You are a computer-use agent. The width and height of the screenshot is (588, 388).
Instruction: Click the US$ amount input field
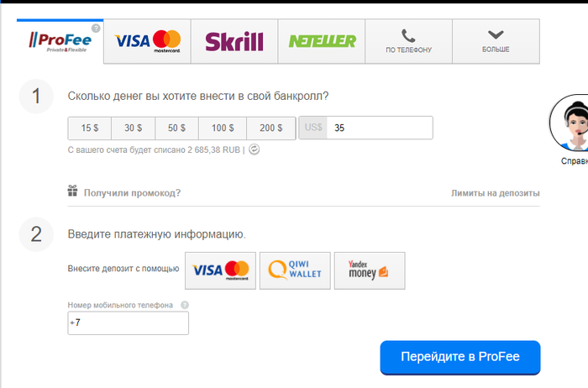coord(380,128)
